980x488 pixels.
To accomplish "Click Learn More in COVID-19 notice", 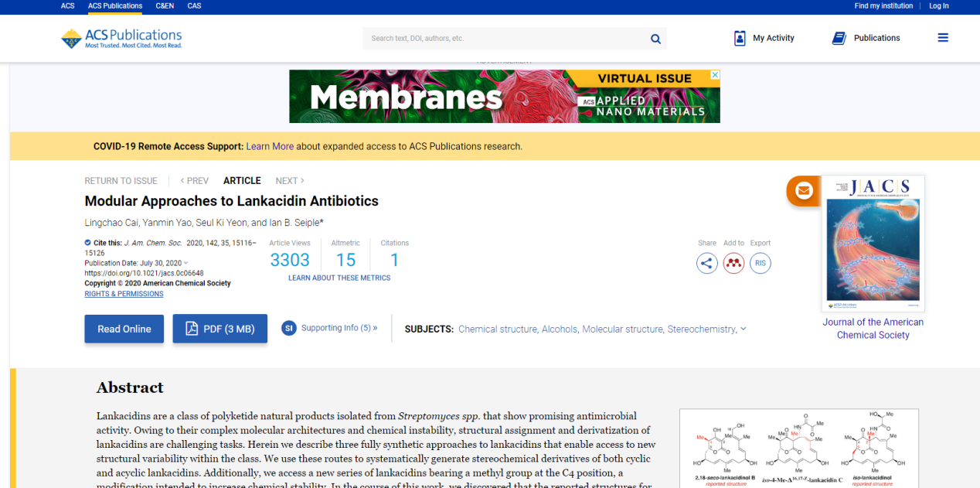I will point(270,146).
